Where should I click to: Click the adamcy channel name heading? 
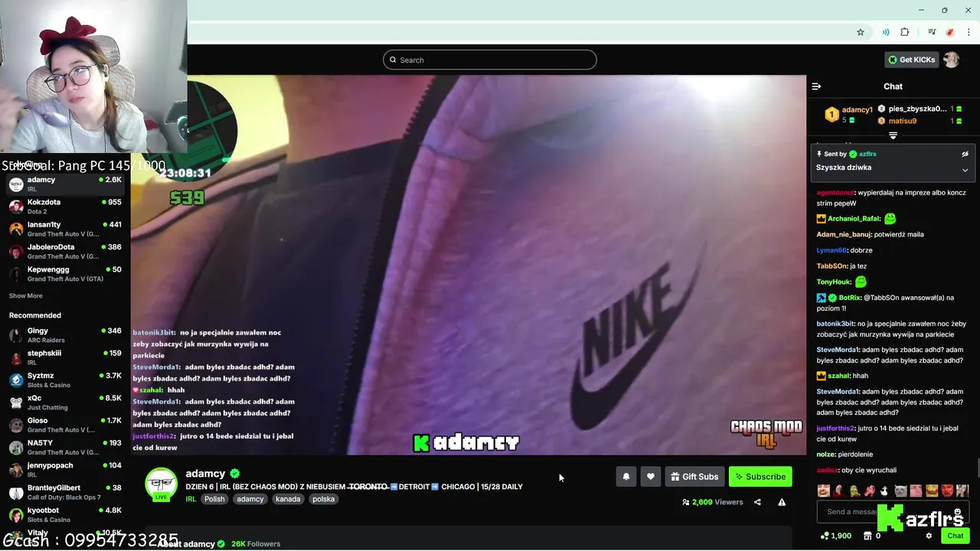pyautogui.click(x=205, y=474)
